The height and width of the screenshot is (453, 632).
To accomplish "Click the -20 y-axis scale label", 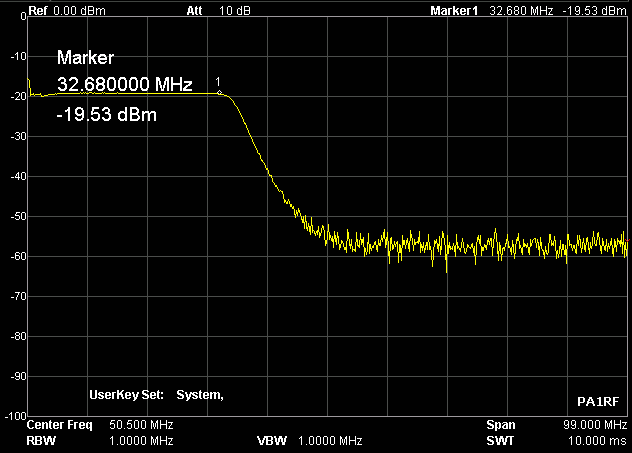I will [x=15, y=97].
